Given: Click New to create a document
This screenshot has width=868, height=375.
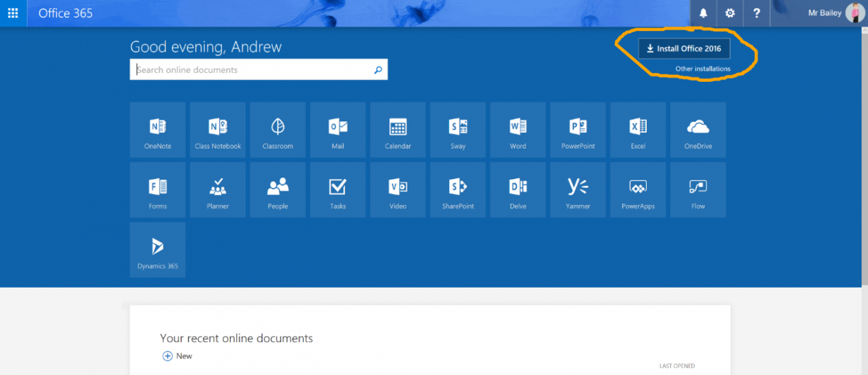Looking at the screenshot, I should [177, 356].
